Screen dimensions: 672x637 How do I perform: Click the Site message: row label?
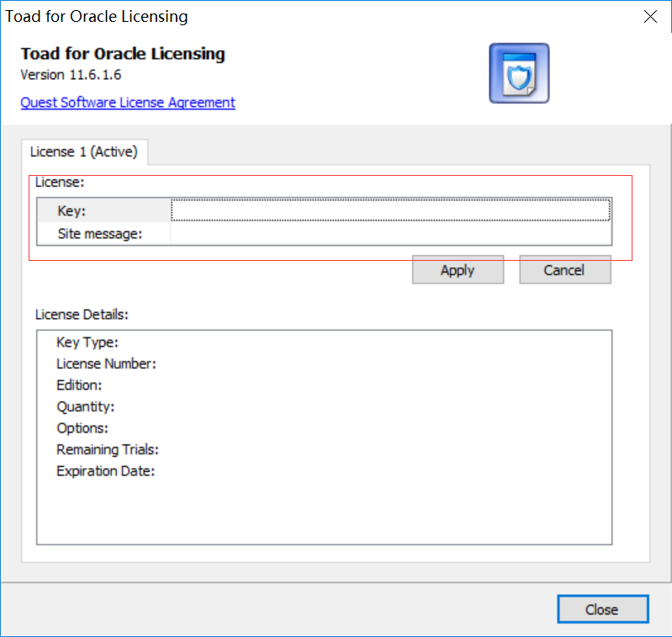pyautogui.click(x=100, y=234)
